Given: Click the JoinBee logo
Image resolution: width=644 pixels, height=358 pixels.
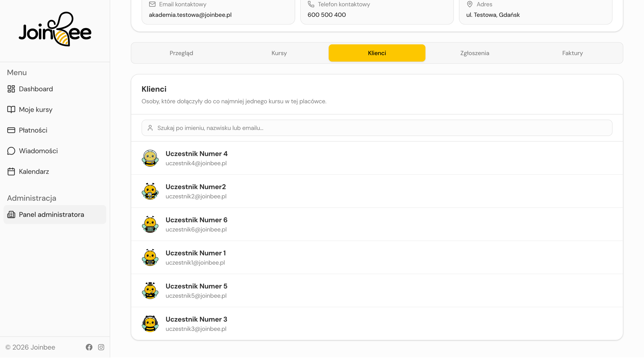Looking at the screenshot, I should (55, 29).
